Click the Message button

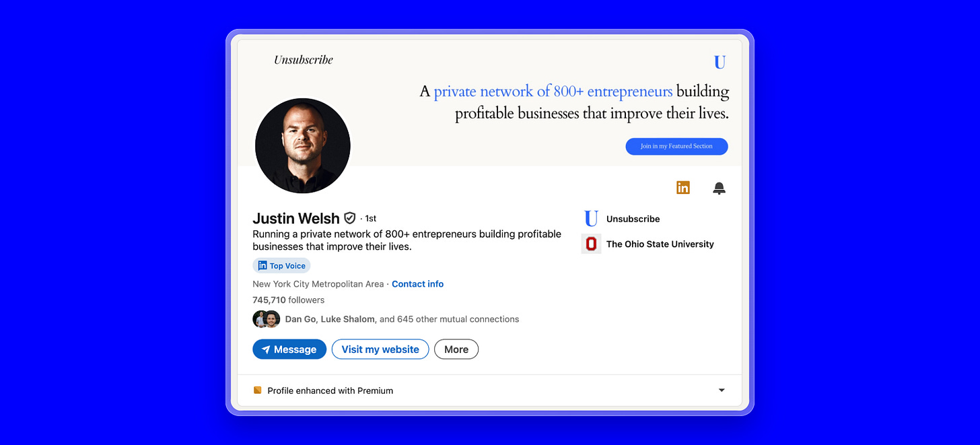(x=289, y=349)
